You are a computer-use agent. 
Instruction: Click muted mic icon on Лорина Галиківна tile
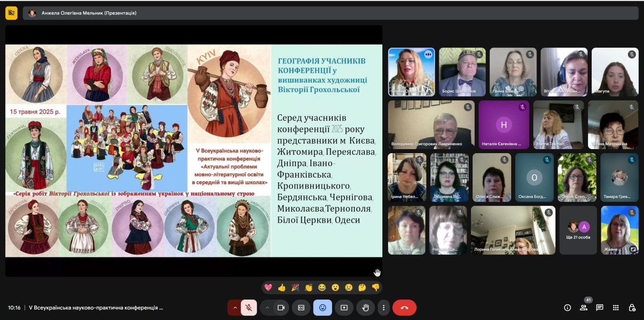tap(549, 212)
